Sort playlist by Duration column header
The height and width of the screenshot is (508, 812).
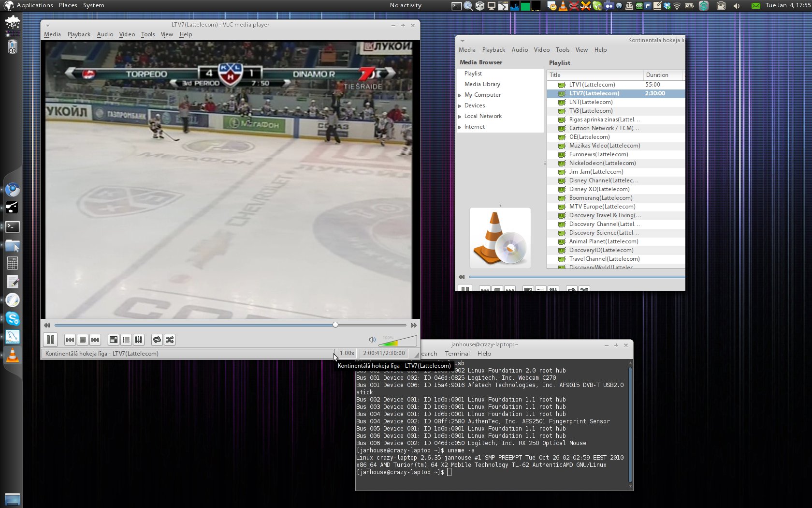click(663, 75)
